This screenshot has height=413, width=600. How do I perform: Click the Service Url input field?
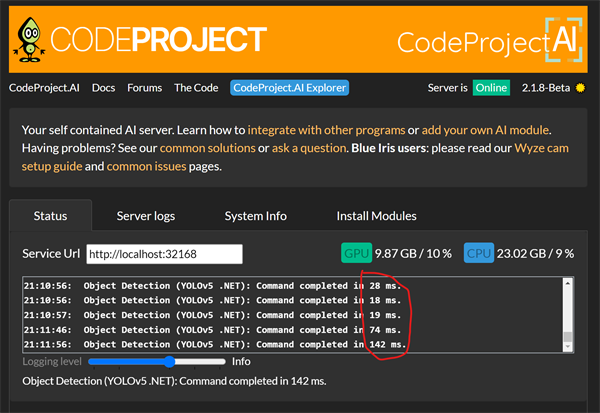click(x=165, y=254)
